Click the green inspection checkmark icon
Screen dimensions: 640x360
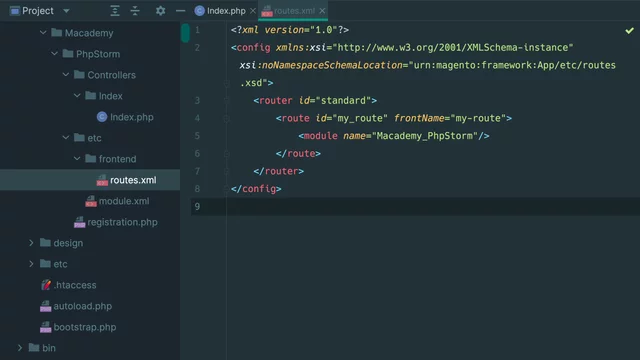(x=629, y=30)
